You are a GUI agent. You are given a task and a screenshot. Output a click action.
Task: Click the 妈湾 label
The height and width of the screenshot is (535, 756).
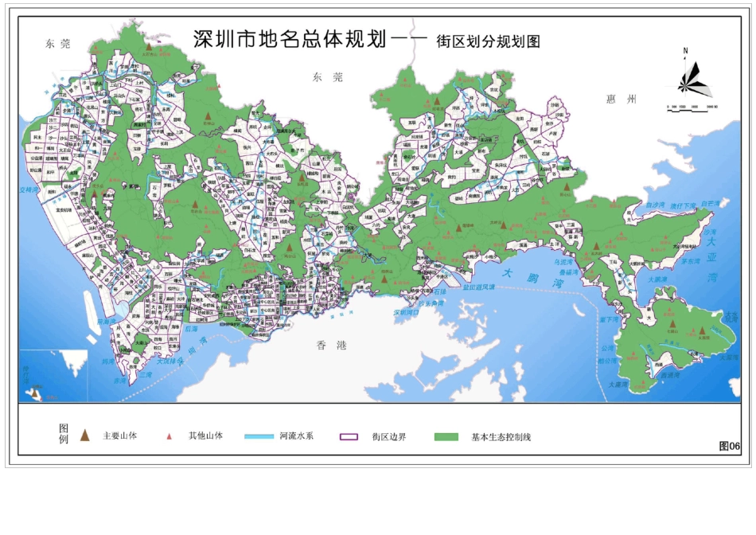(107, 361)
